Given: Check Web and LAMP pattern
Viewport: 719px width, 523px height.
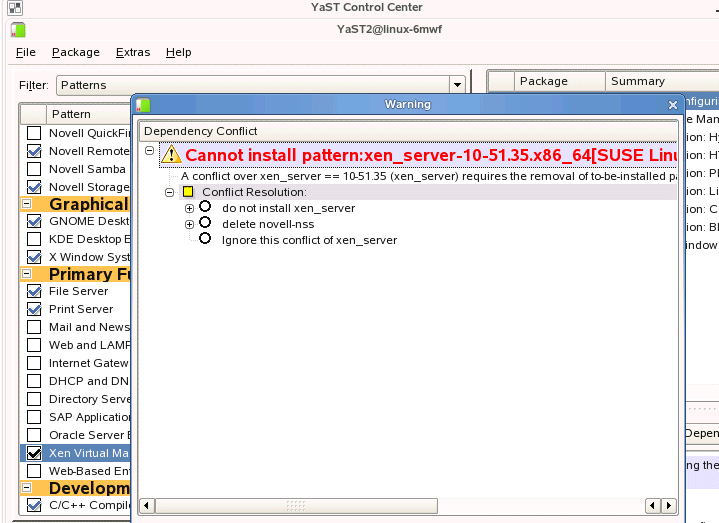Looking at the screenshot, I should (x=34, y=345).
